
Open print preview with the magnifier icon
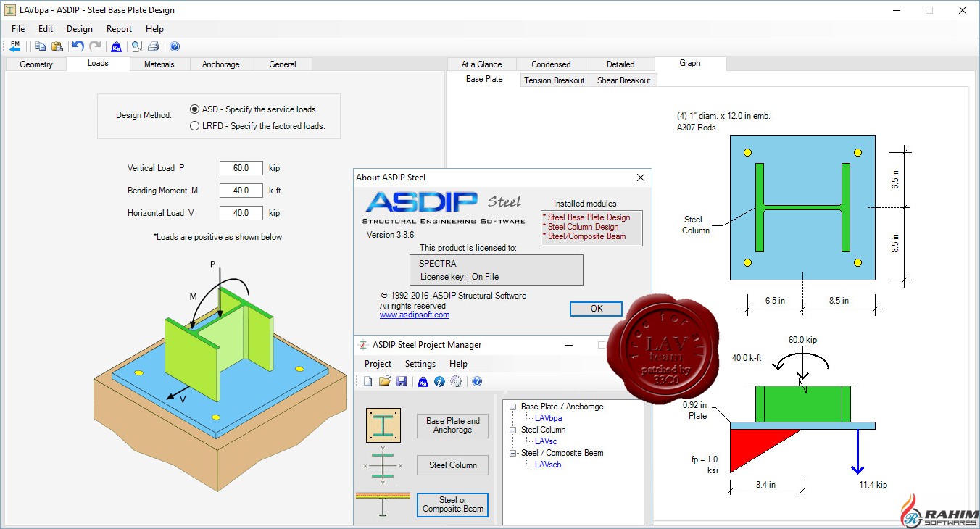click(136, 46)
